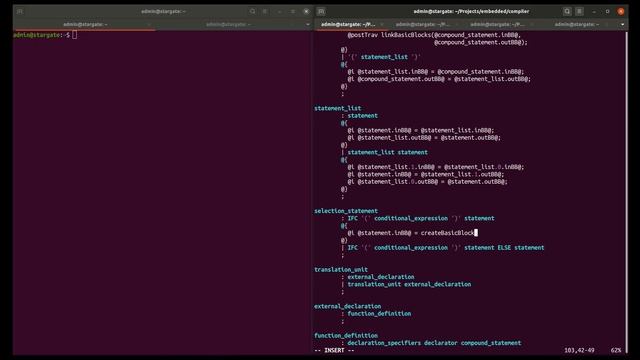The height and width of the screenshot is (360, 640).
Task: Click the 'statement_list' rule header
Action: [338, 108]
